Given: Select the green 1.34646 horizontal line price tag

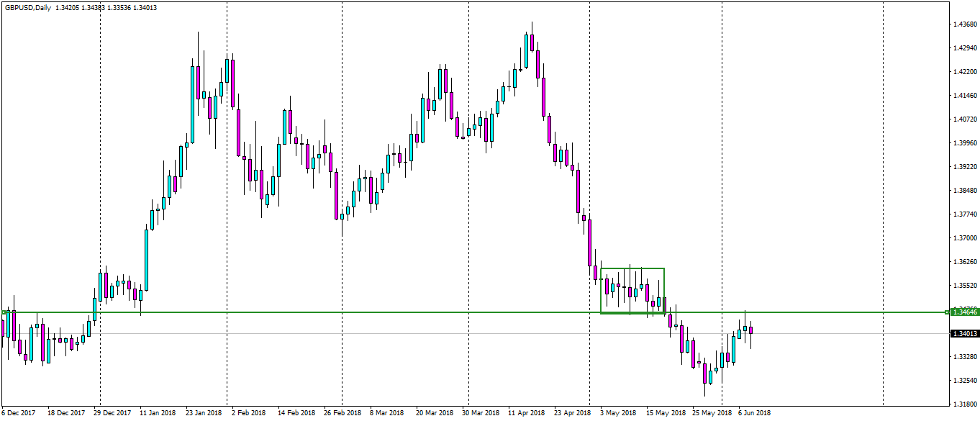Looking at the screenshot, I should pos(964,312).
